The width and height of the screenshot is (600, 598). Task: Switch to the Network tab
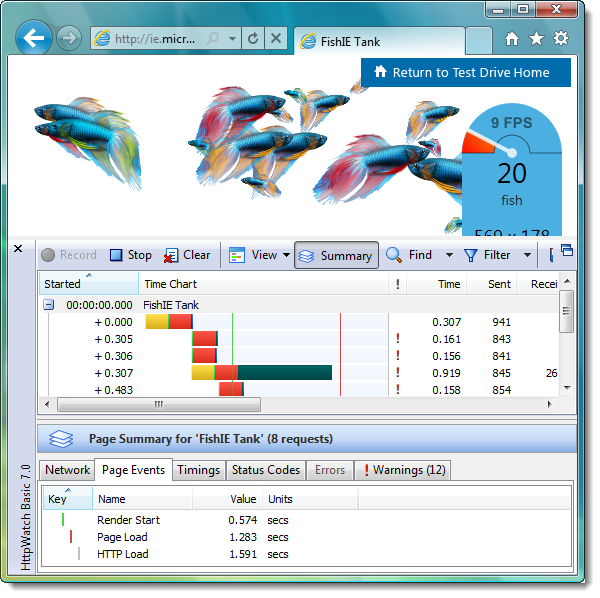coord(67,470)
